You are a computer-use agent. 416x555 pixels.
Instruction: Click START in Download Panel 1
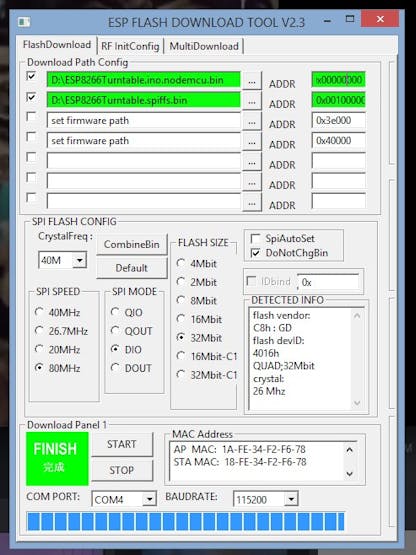pos(122,444)
